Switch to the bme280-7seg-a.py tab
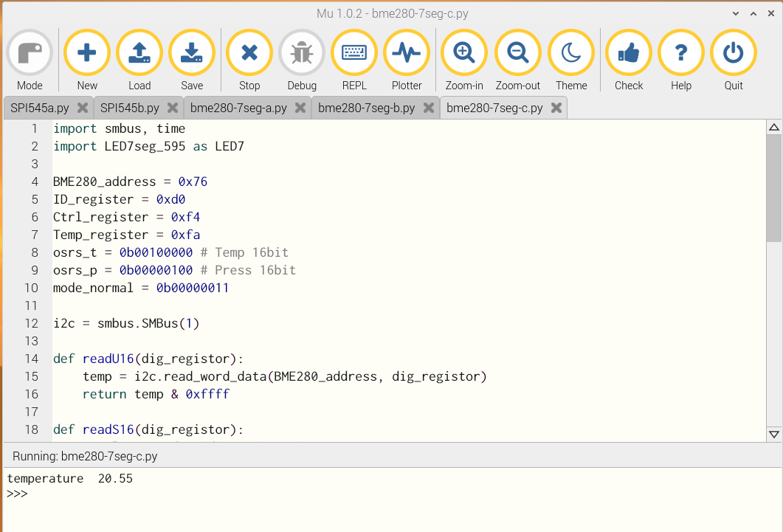The width and height of the screenshot is (783, 532). click(238, 108)
